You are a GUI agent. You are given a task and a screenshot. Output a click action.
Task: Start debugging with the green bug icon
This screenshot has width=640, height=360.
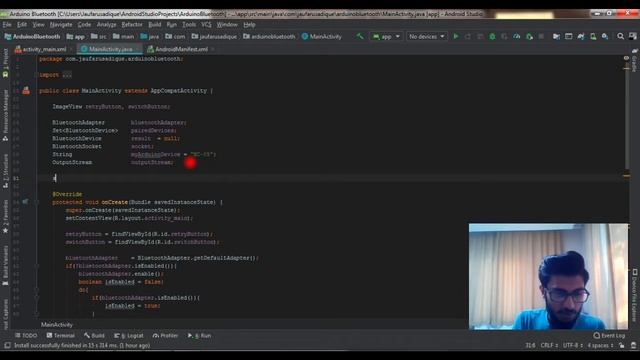tap(492, 36)
